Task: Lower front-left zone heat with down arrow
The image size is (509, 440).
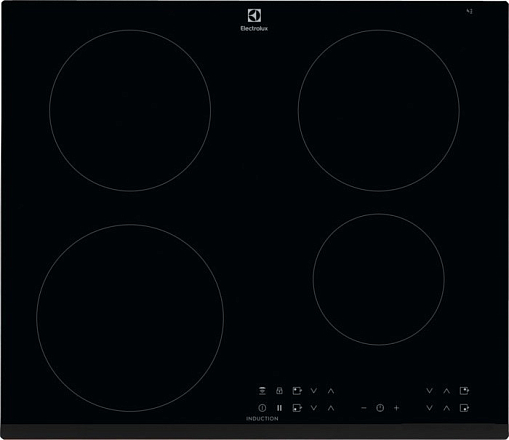Action: [x=314, y=408]
